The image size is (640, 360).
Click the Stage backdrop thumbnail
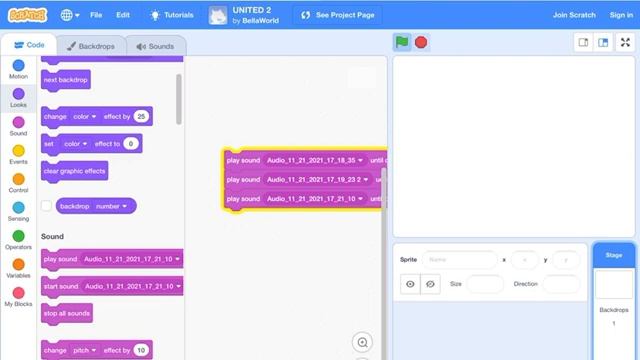tap(614, 284)
